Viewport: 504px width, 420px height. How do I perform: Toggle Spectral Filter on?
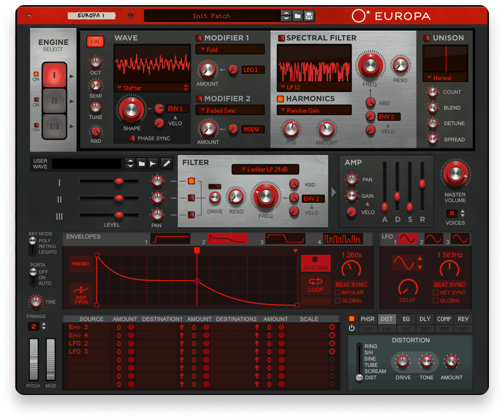[281, 38]
